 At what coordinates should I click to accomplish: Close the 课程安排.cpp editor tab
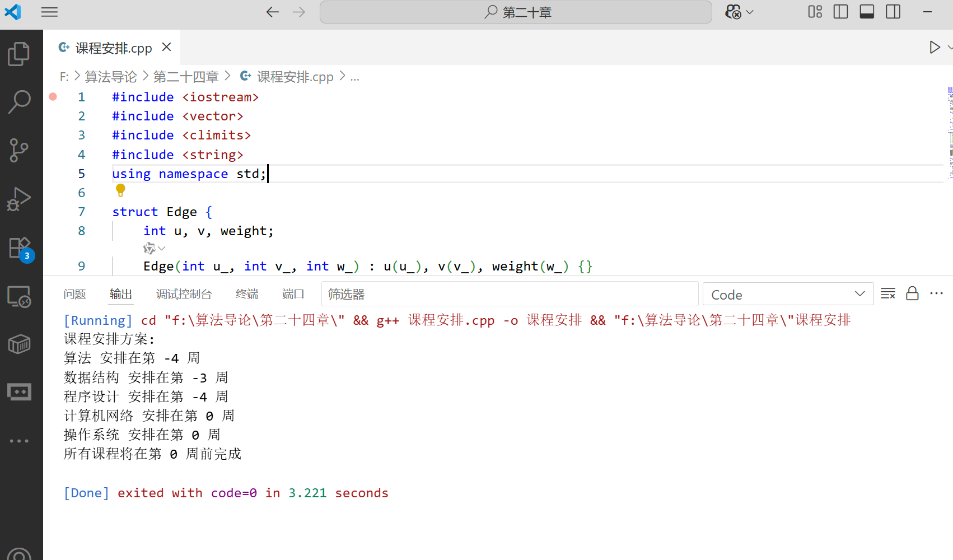(x=166, y=47)
